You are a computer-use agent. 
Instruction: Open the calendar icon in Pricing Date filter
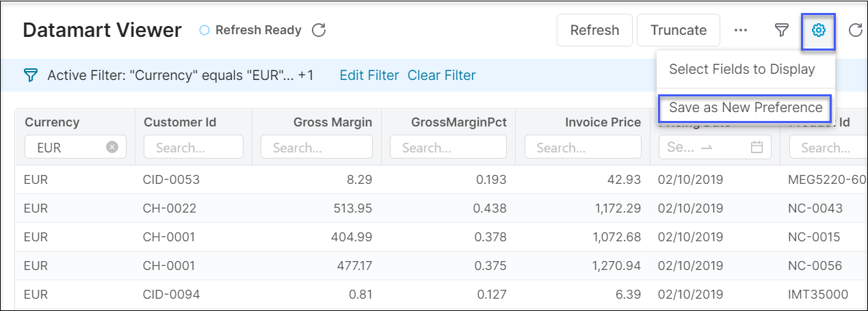[757, 147]
